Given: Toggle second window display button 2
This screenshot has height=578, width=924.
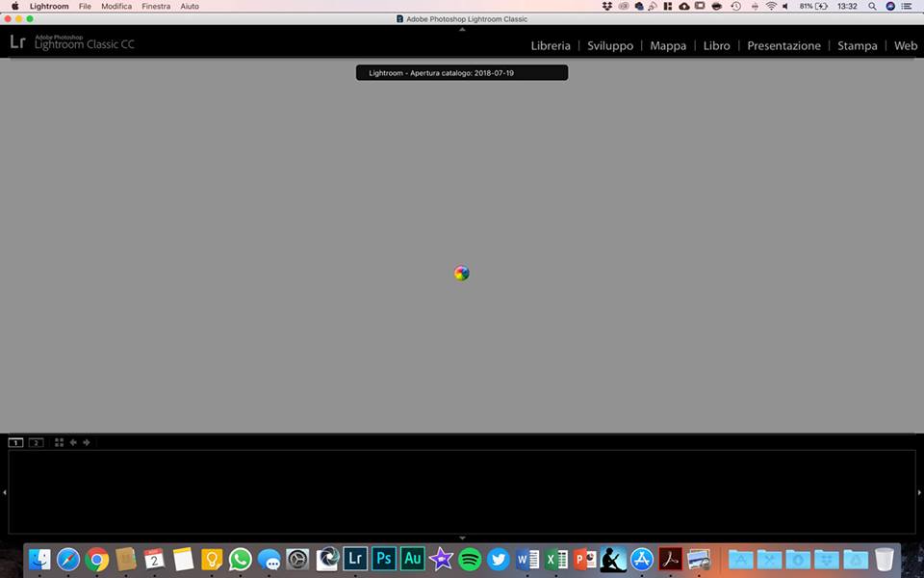Looking at the screenshot, I should (36, 442).
